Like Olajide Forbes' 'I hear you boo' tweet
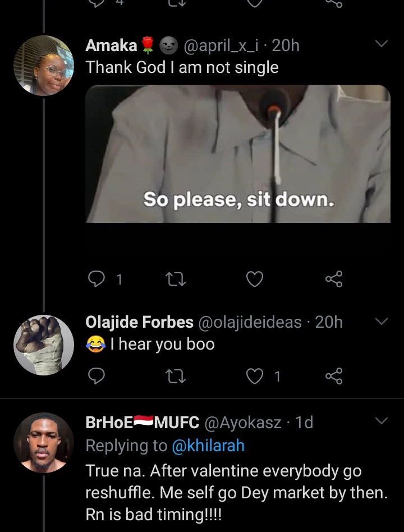The image size is (404, 532). [x=255, y=376]
